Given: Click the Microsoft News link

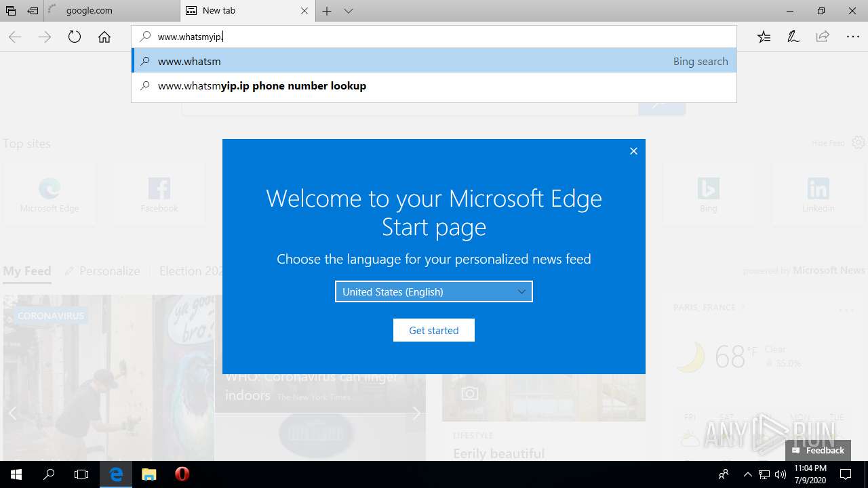Looking at the screenshot, I should pyautogui.click(x=829, y=270).
